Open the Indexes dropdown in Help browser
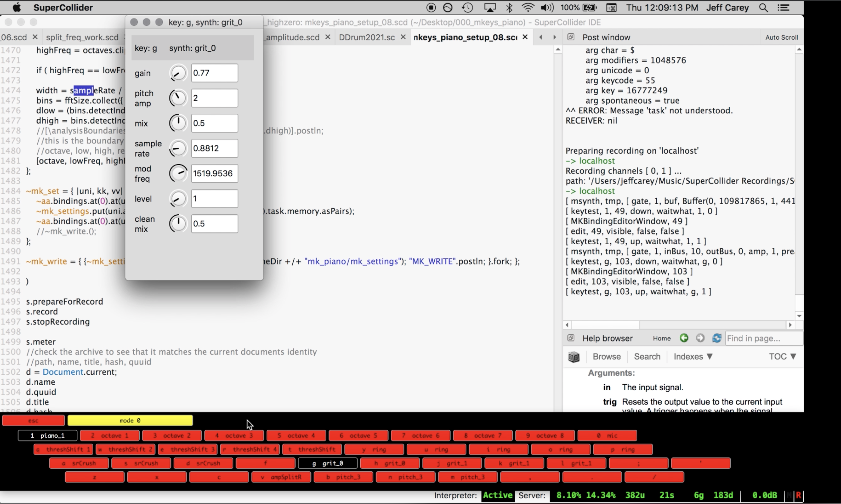 point(693,357)
